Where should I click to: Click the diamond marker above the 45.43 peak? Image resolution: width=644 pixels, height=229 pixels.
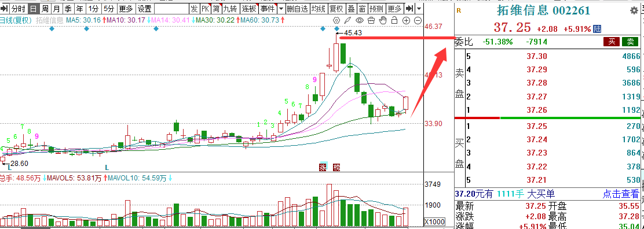pos(337,28)
